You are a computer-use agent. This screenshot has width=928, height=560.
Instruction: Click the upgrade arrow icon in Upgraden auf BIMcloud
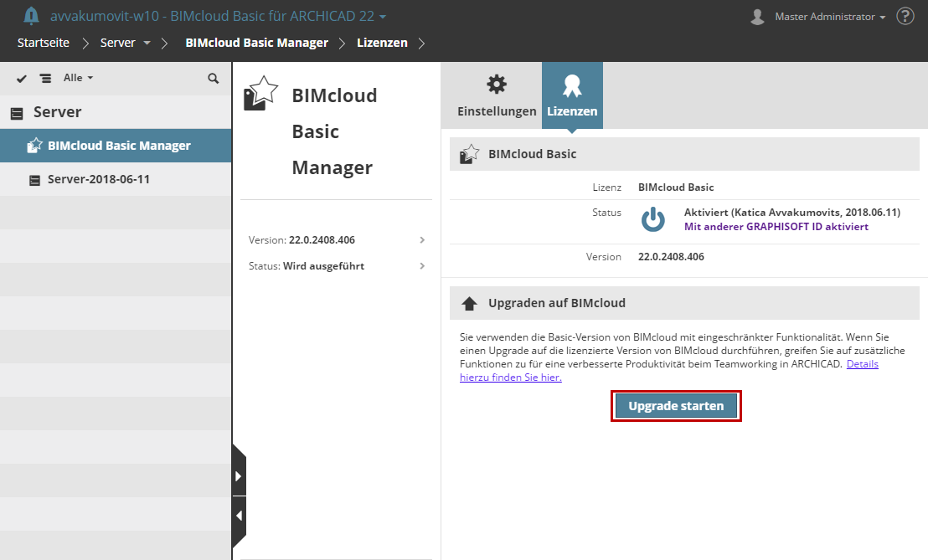point(468,302)
